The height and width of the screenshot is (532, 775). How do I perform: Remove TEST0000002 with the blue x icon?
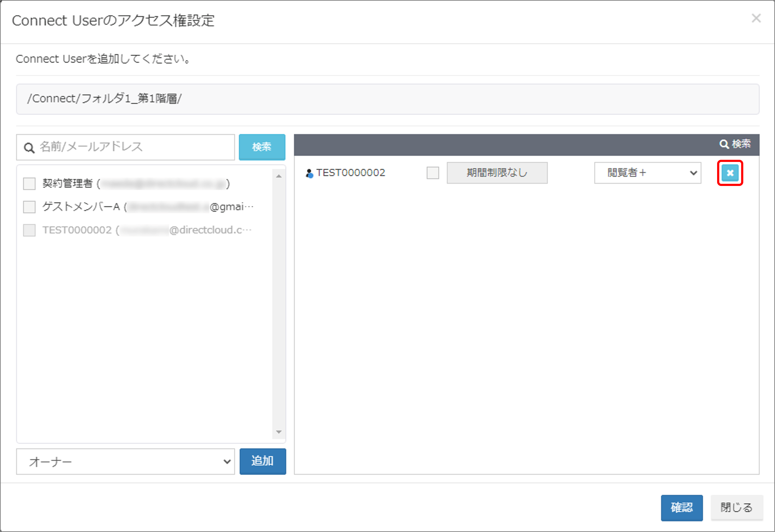coord(730,173)
